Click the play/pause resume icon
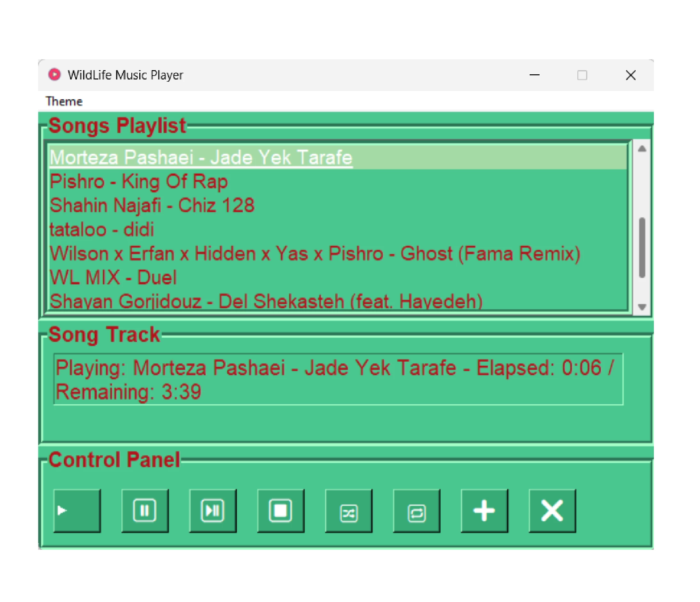This screenshot has width=700, height=602. point(213,510)
